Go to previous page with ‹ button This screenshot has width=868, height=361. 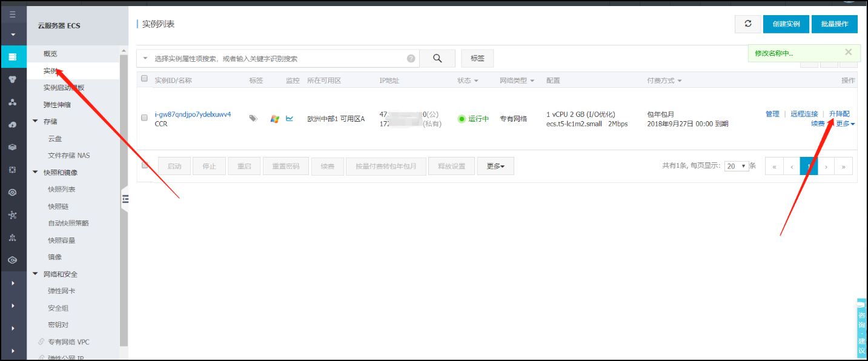[x=792, y=166]
